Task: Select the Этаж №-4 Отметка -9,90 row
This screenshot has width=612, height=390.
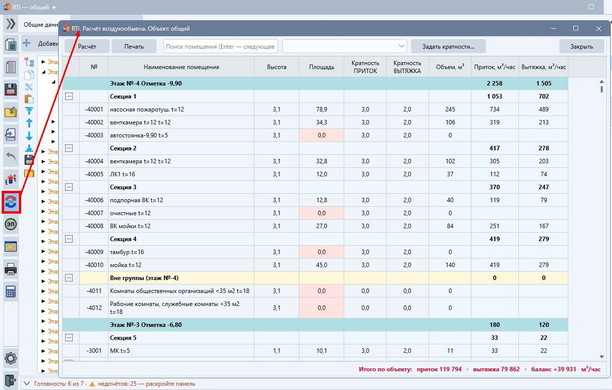Action: (x=315, y=84)
